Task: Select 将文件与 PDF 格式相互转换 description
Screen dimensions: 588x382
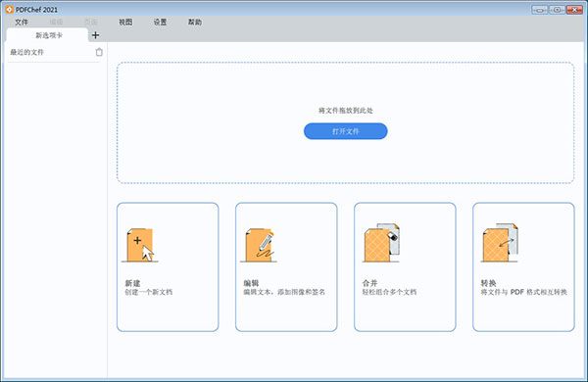Action: pyautogui.click(x=524, y=292)
